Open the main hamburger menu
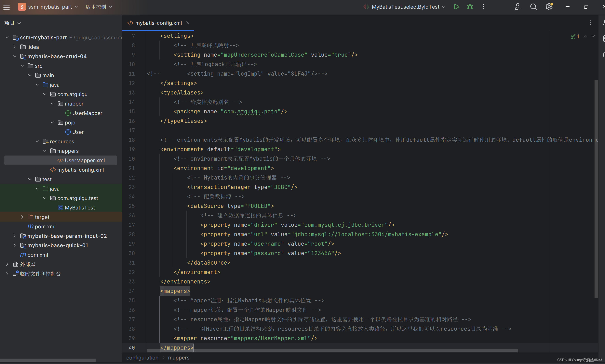Screen dimensions: 605x364 (x=7, y=7)
